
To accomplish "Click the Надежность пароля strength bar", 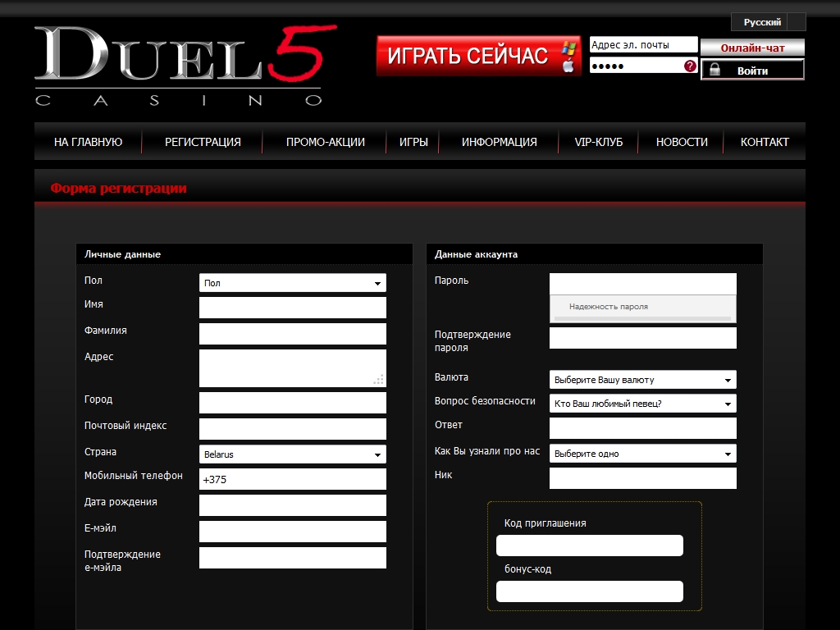I will point(642,317).
